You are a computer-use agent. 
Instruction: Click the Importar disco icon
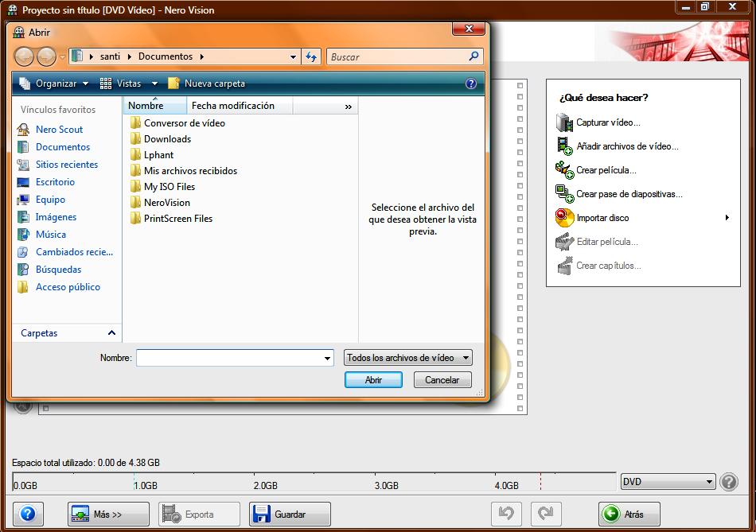coord(564,218)
